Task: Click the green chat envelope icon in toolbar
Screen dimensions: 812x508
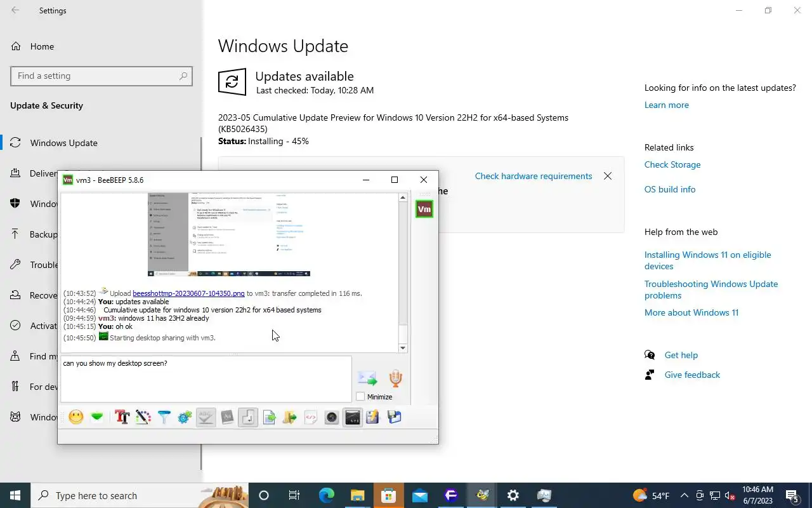Action: click(x=97, y=417)
